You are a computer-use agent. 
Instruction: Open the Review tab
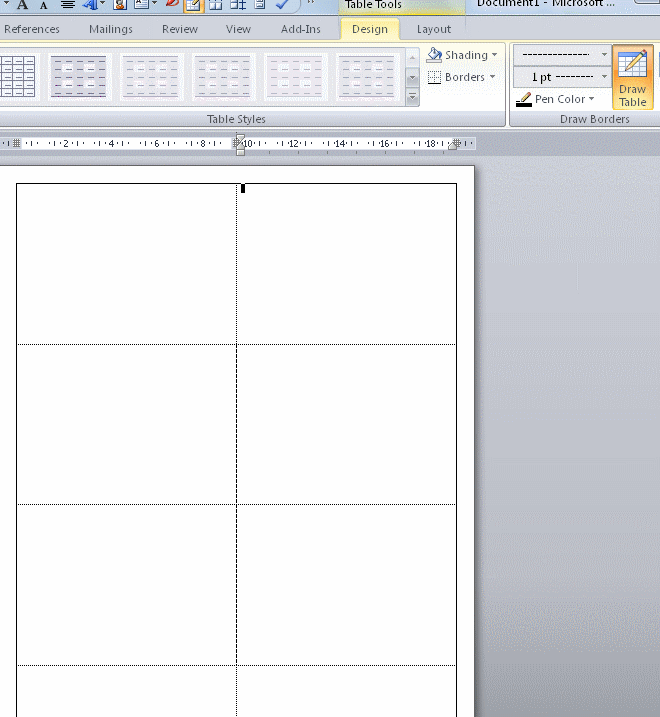[x=180, y=29]
